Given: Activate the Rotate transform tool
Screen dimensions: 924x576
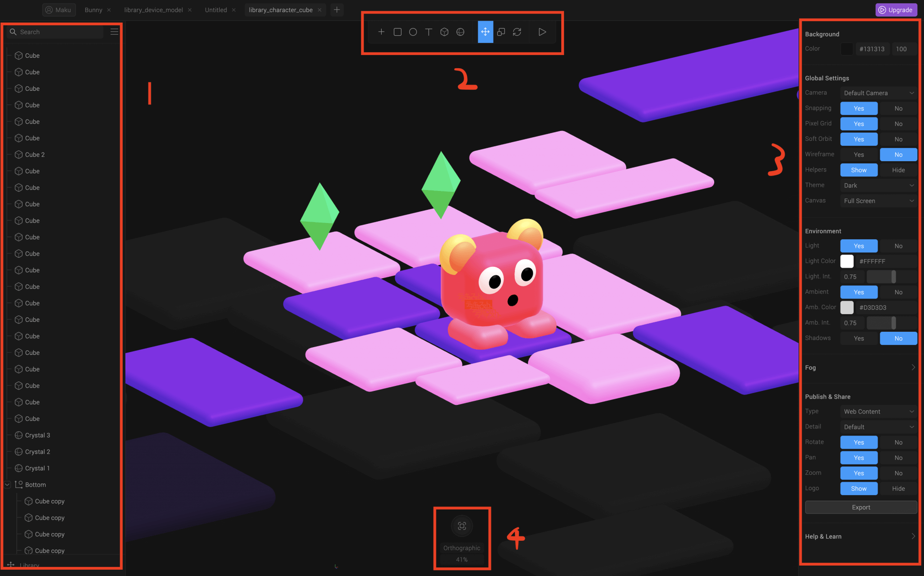Looking at the screenshot, I should click(517, 32).
